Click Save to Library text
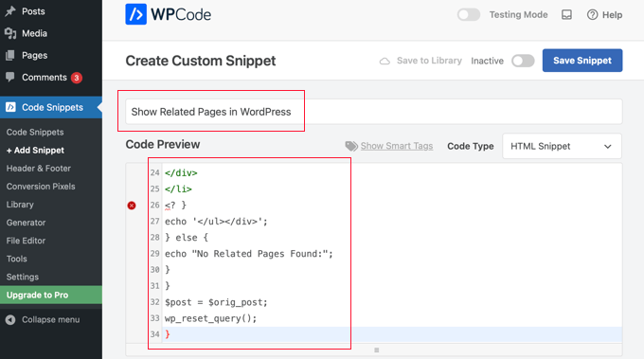 coord(429,61)
